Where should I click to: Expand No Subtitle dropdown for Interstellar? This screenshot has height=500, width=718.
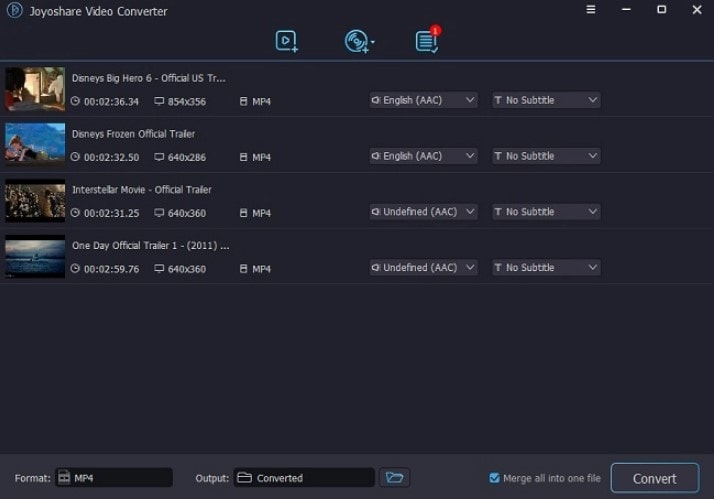tap(546, 212)
